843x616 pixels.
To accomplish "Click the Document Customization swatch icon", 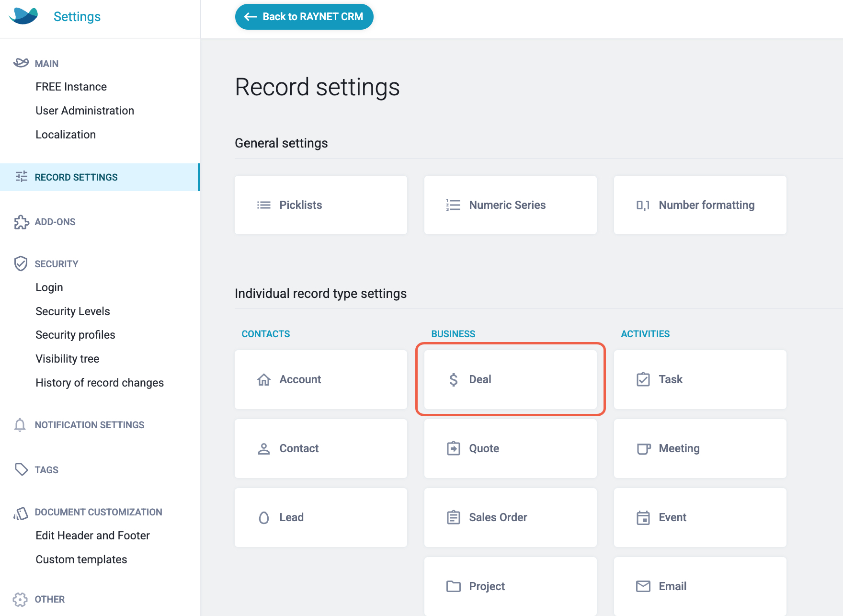I will pyautogui.click(x=21, y=513).
